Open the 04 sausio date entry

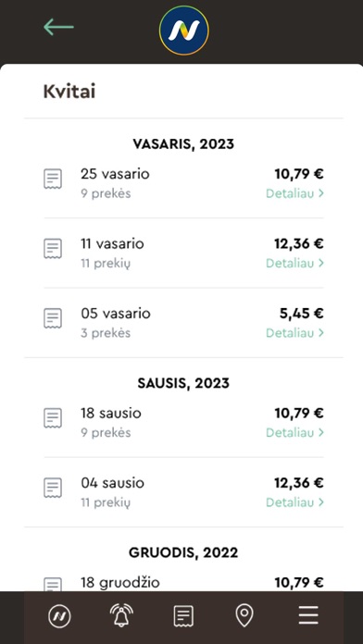[112, 483]
